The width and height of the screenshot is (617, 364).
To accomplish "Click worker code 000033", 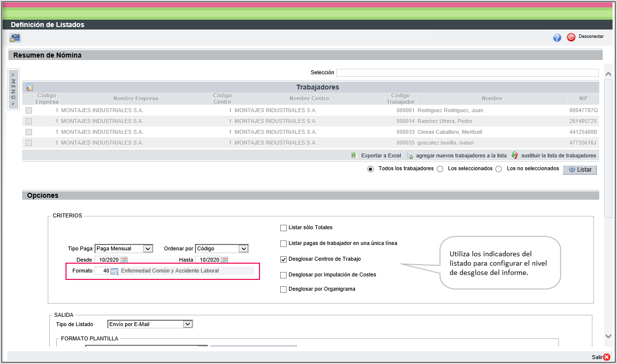I will coord(405,132).
